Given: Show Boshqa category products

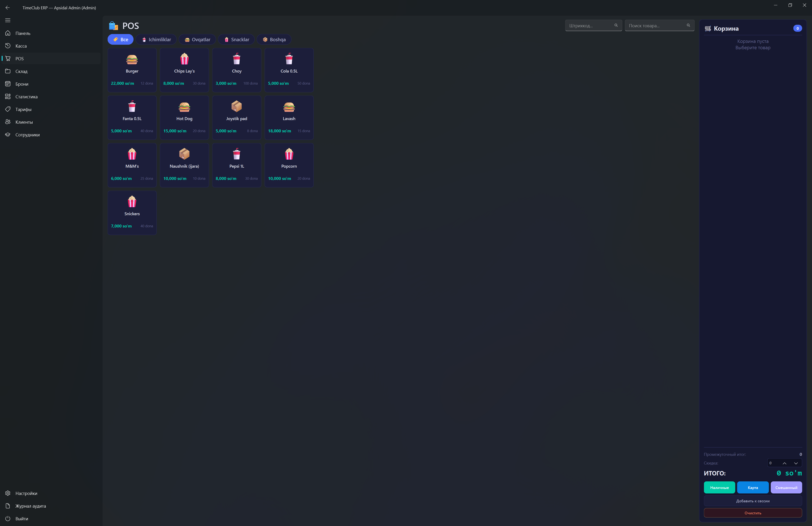Looking at the screenshot, I should 274,40.
